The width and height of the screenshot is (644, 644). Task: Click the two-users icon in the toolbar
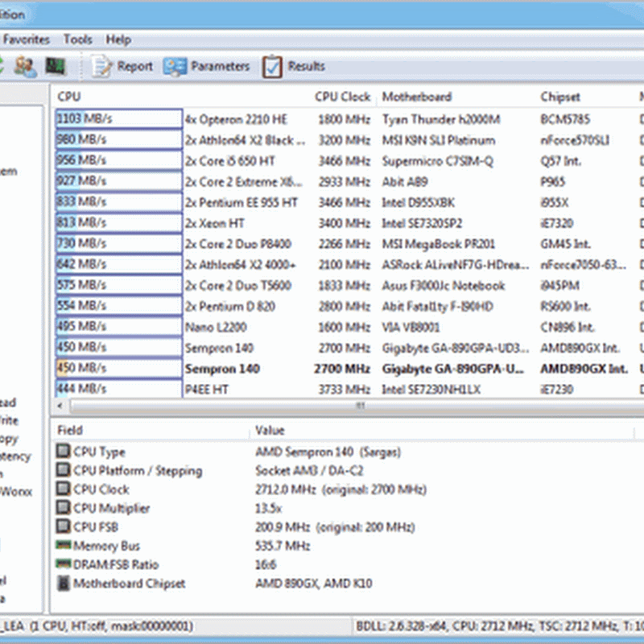click(25, 67)
